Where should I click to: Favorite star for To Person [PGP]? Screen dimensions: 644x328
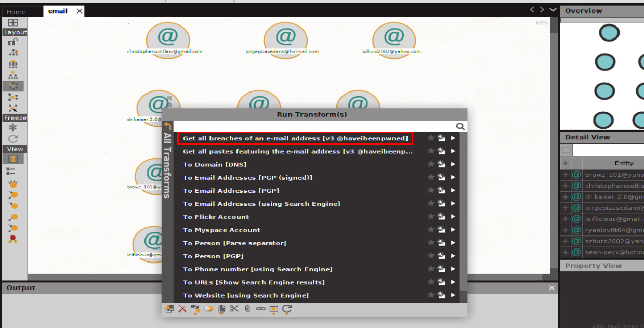pos(431,256)
